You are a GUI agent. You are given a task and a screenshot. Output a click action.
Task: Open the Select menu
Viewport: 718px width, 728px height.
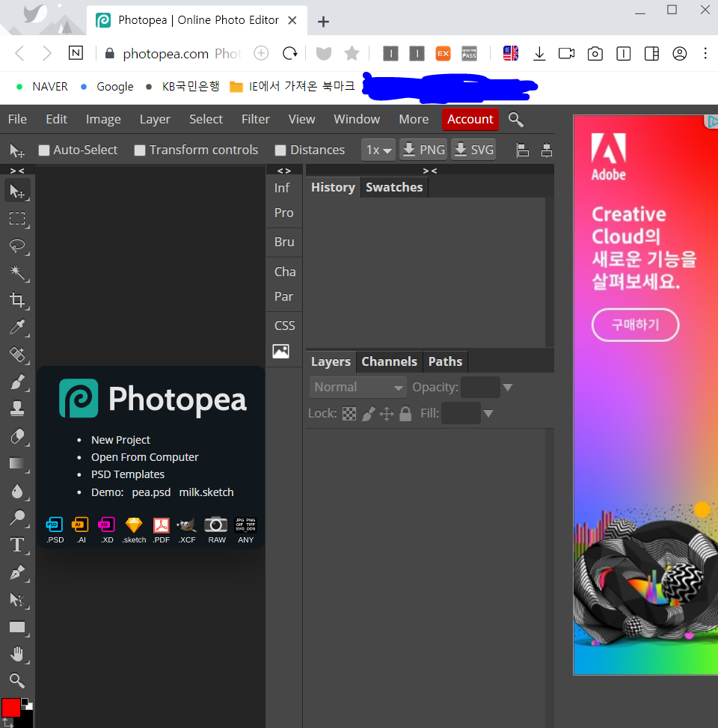pyautogui.click(x=206, y=119)
